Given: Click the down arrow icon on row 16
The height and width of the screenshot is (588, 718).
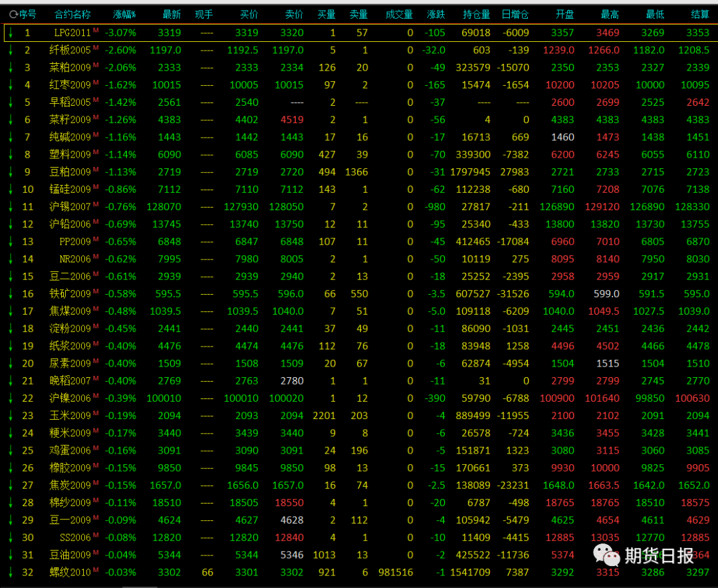Looking at the screenshot, I should pos(11,294).
